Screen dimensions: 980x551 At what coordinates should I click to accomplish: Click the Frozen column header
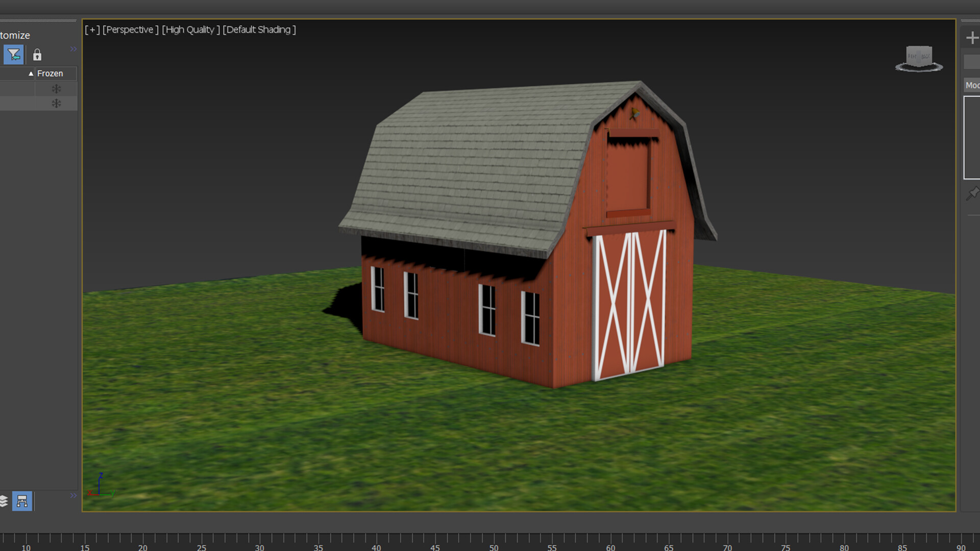click(50, 73)
